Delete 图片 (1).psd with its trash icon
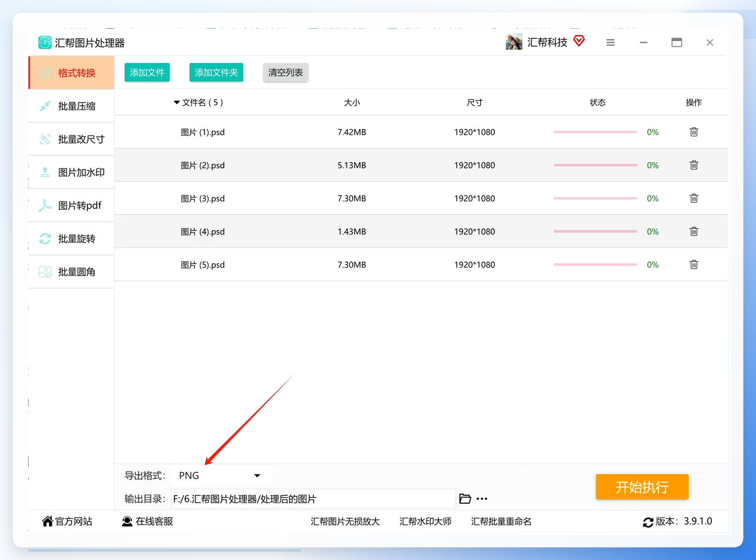The width and height of the screenshot is (756, 560). pyautogui.click(x=693, y=132)
